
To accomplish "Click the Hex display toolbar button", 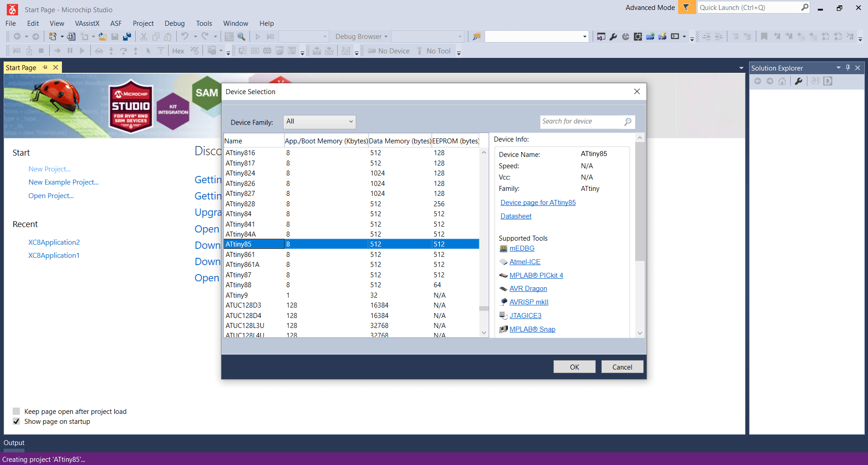I will pyautogui.click(x=178, y=51).
